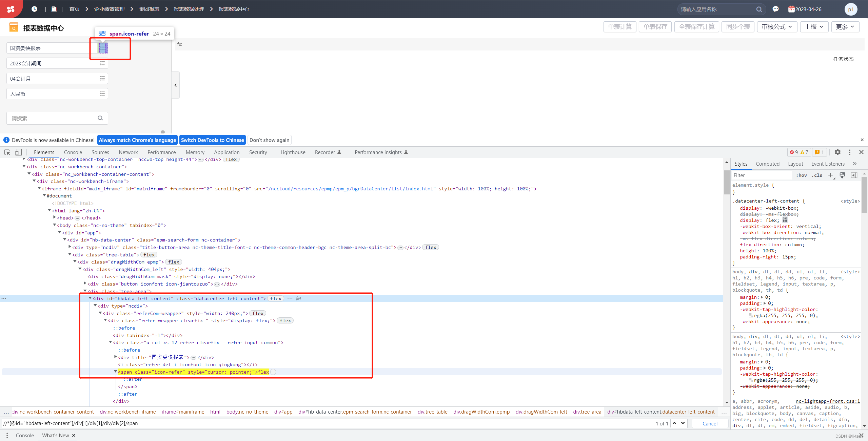Expand the <head> node in Elements tree
868x441 pixels.
coord(55,217)
